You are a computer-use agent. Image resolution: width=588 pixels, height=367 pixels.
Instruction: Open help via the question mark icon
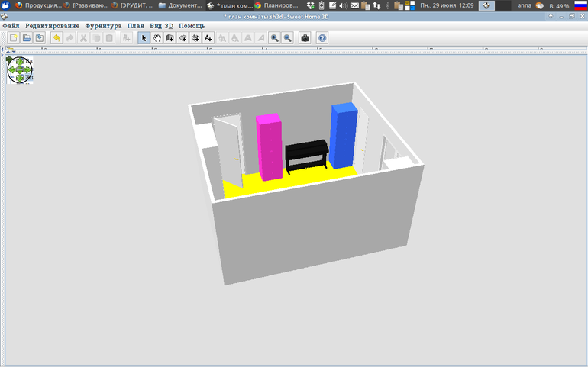click(x=322, y=37)
